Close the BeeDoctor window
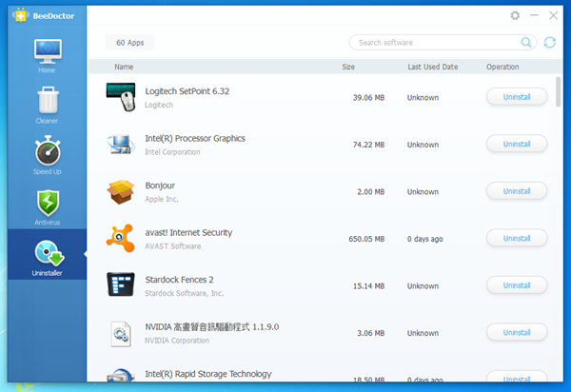 point(553,15)
